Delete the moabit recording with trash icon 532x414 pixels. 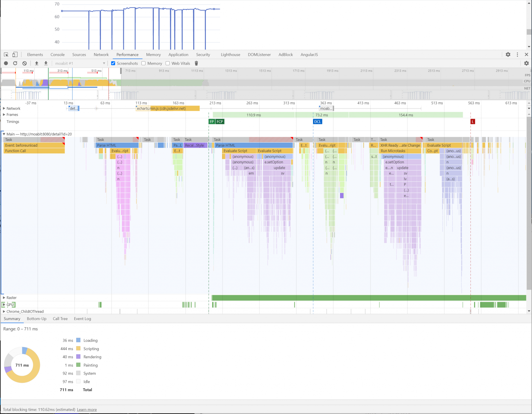pos(196,63)
